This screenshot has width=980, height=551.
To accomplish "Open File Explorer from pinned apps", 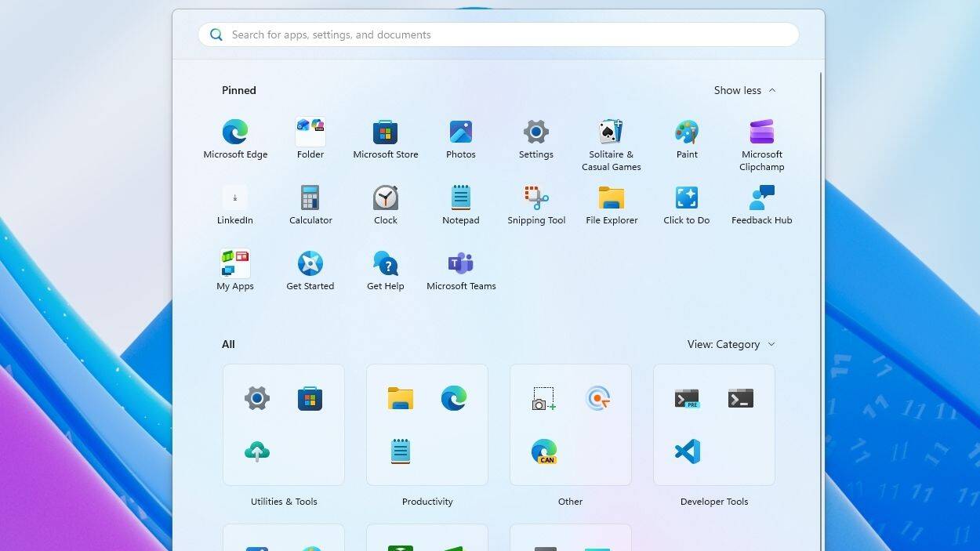I will click(612, 205).
